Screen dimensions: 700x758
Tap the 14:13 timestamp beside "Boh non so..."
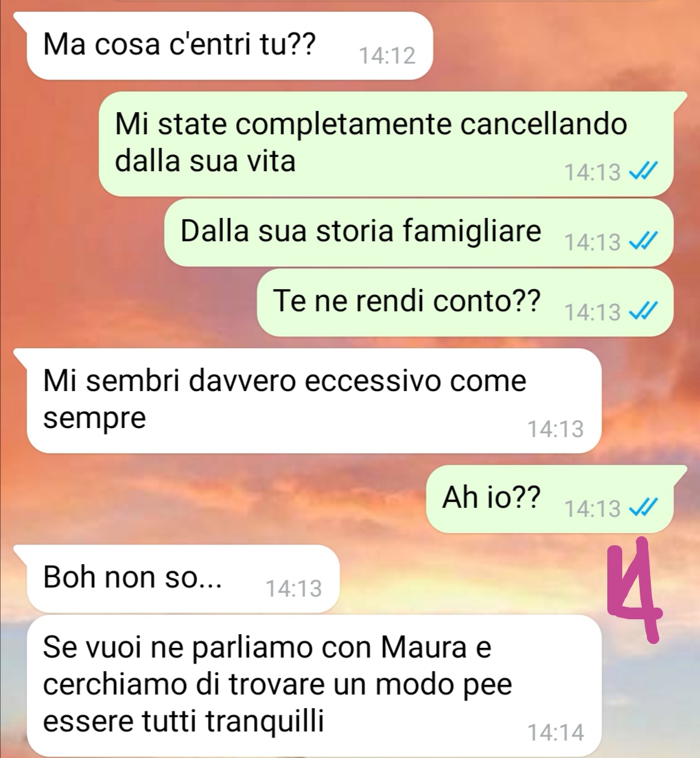tap(294, 588)
